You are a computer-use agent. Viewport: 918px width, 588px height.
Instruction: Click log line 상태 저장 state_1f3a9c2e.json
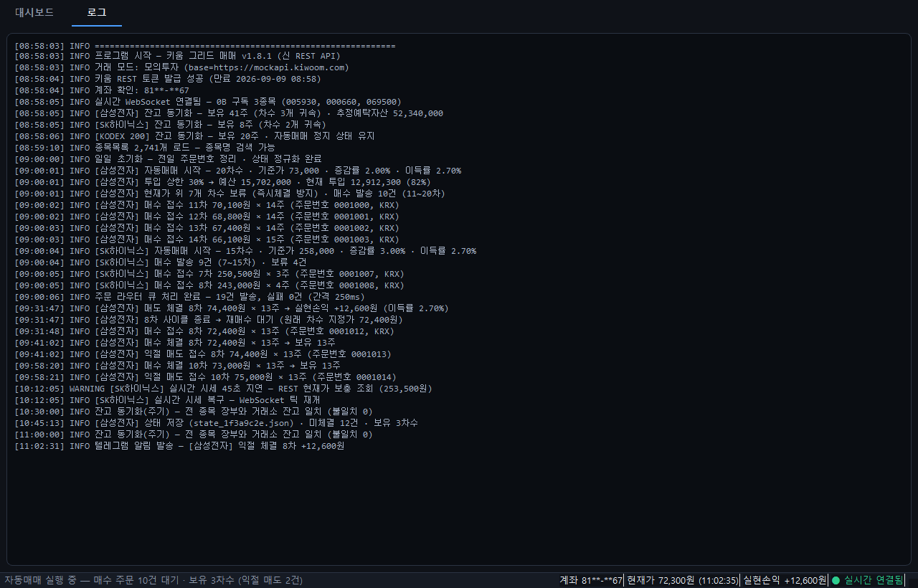(x=217, y=423)
